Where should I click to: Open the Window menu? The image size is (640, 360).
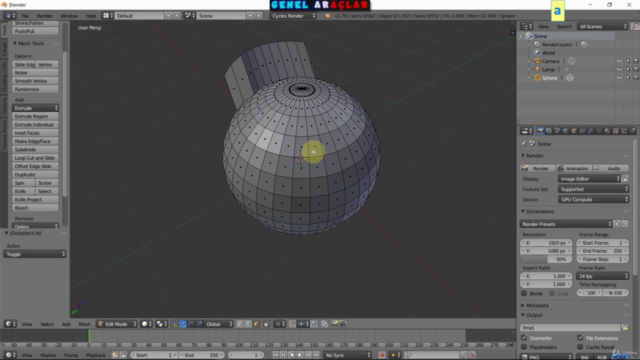point(69,16)
